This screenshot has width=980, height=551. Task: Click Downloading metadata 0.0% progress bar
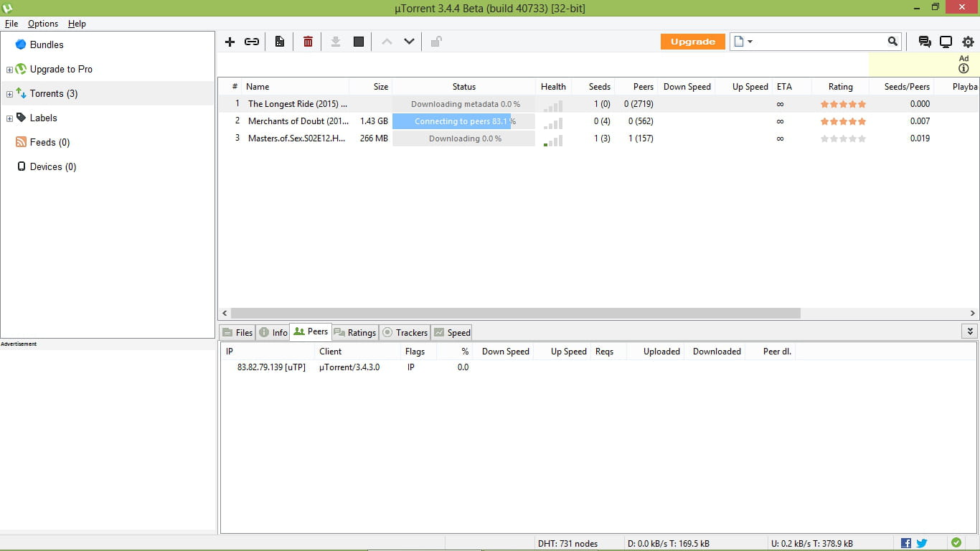coord(463,104)
